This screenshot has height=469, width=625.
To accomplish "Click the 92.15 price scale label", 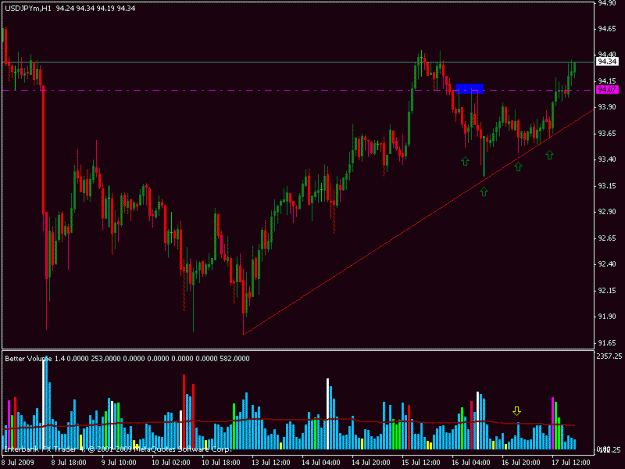I will 607,291.
